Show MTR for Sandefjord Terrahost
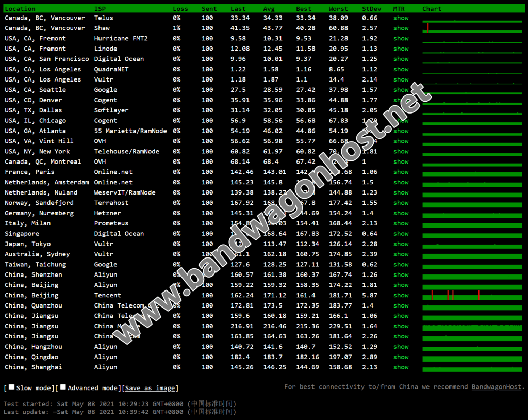This screenshot has width=528, height=420. (401, 203)
